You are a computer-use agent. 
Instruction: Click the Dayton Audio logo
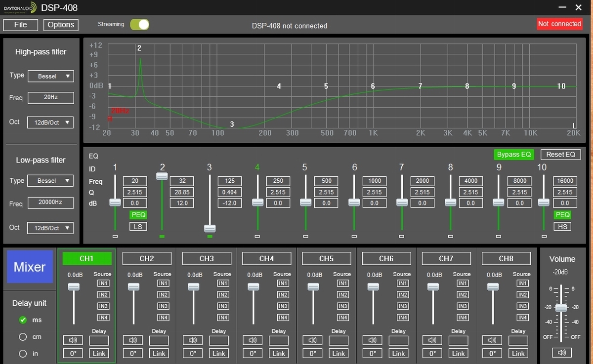point(19,8)
